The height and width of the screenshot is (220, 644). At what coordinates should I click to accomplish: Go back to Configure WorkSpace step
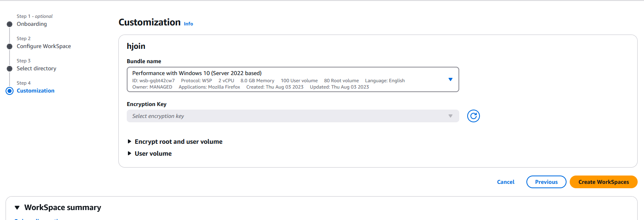point(44,46)
